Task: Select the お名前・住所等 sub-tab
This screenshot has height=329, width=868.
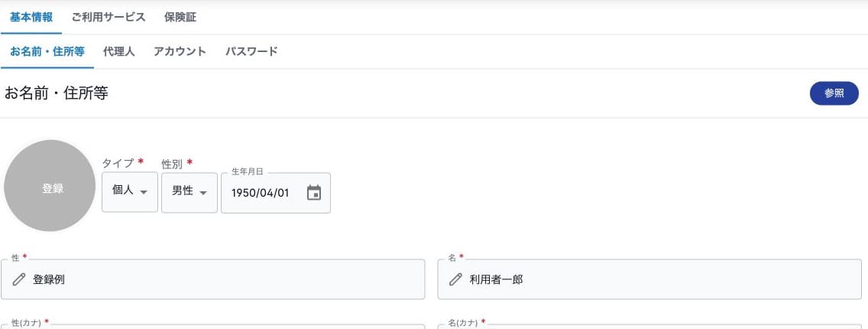Action: pos(47,51)
